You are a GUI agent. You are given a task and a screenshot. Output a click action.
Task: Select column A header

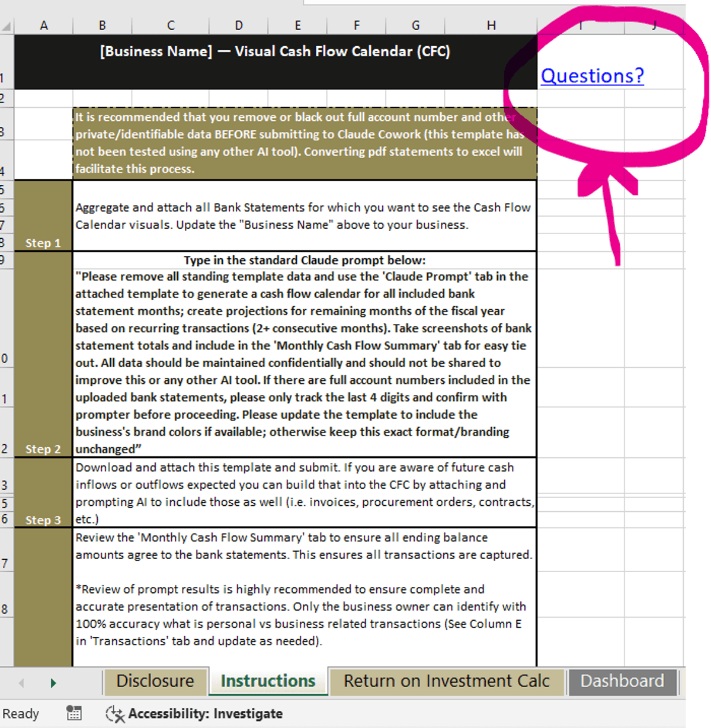[x=43, y=25]
